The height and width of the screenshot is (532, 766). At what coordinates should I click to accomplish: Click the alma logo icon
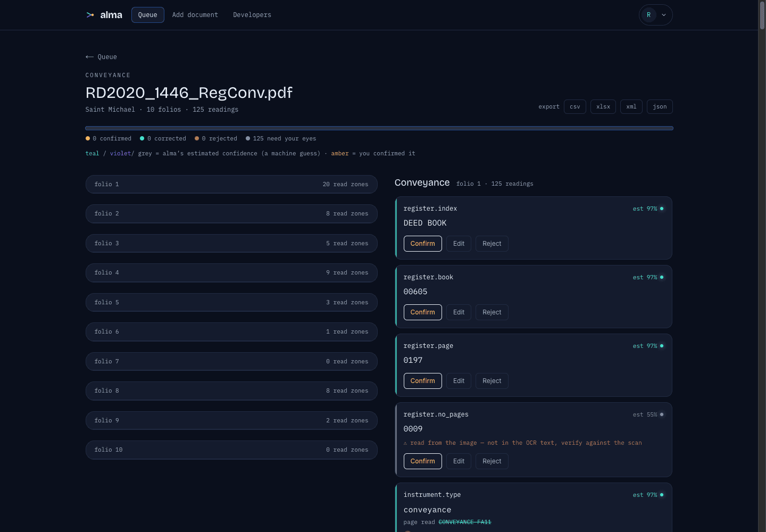(90, 15)
